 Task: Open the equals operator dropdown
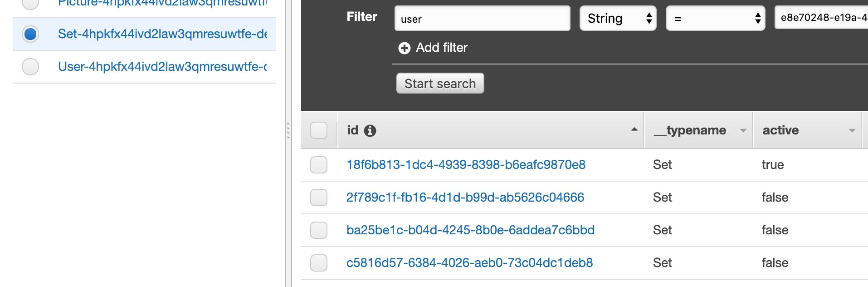715,18
